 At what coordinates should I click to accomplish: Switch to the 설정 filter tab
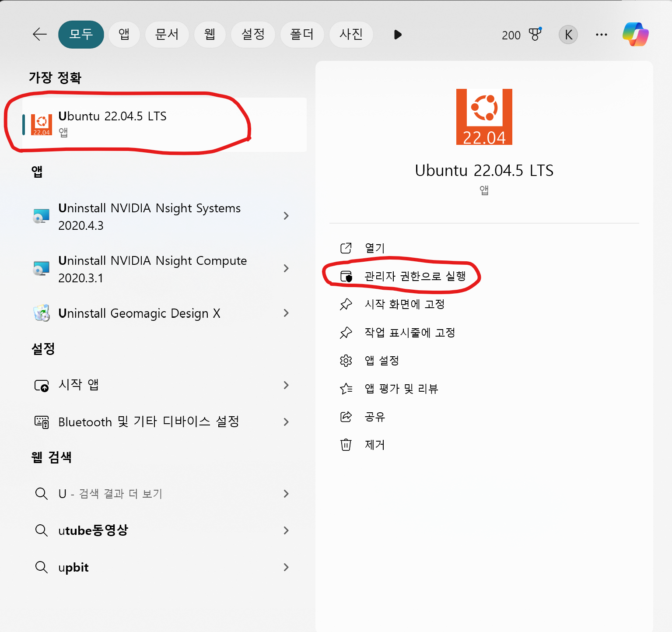point(253,34)
